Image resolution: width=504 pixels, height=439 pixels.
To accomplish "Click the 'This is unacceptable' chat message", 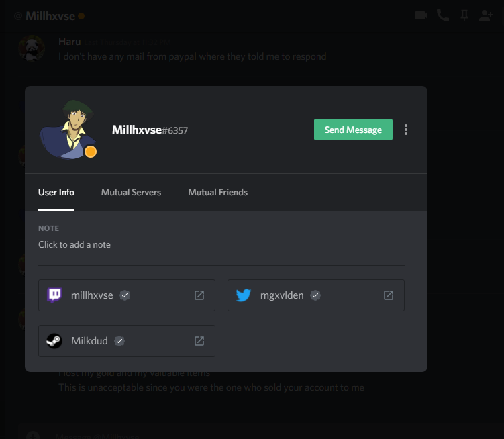I will [211, 387].
